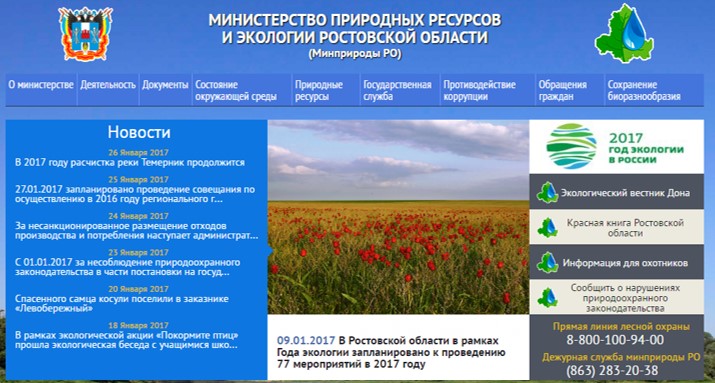Open Противодействие коррупции section
This screenshot has width=715, height=383.
pyautogui.click(x=480, y=91)
